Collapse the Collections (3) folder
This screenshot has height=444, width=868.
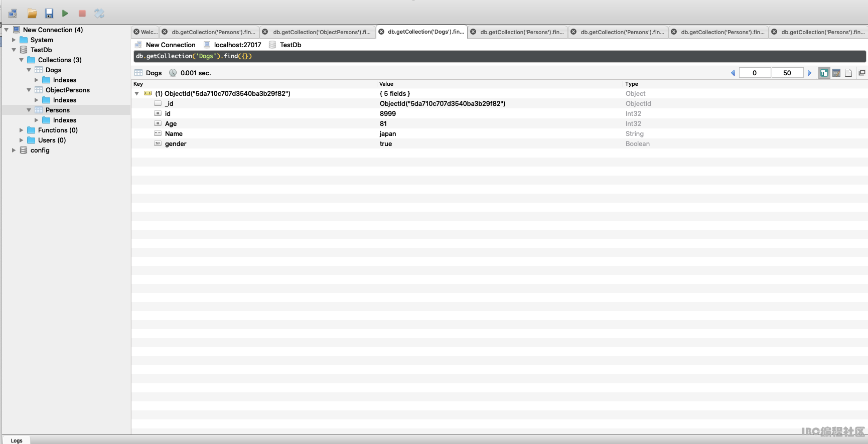22,60
